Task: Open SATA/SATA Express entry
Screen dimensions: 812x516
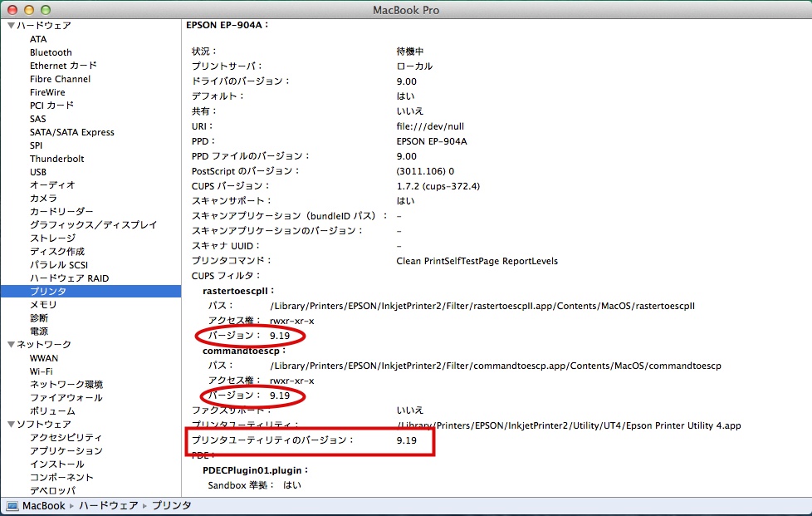Action: coord(72,132)
